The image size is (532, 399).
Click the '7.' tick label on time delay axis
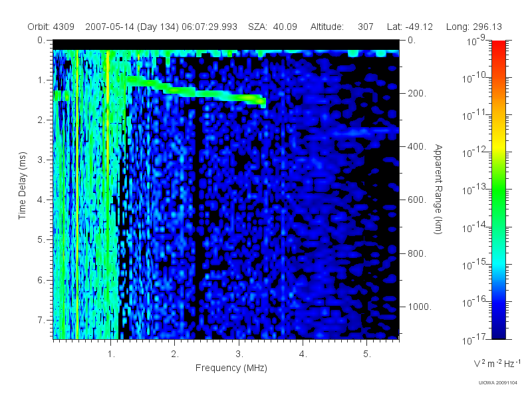coord(41,320)
